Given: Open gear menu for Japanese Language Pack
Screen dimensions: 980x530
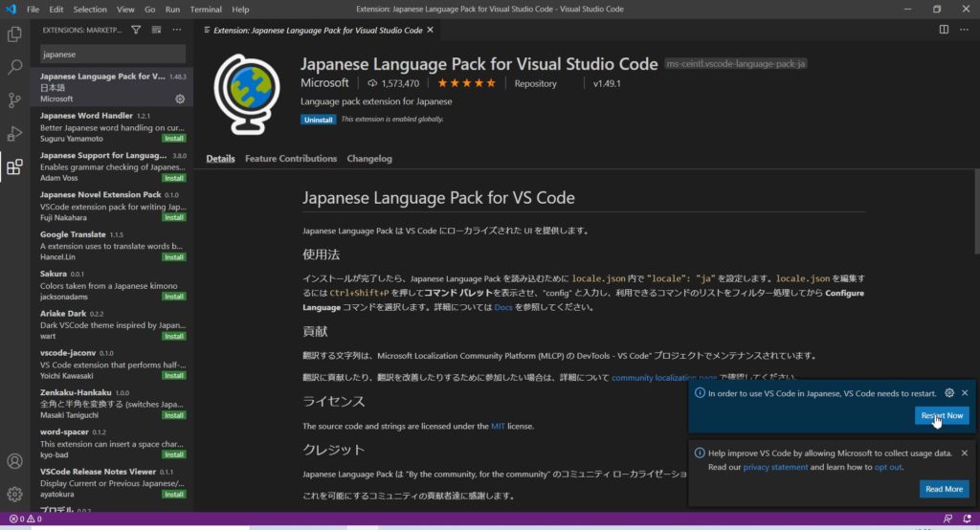Looking at the screenshot, I should (x=180, y=99).
